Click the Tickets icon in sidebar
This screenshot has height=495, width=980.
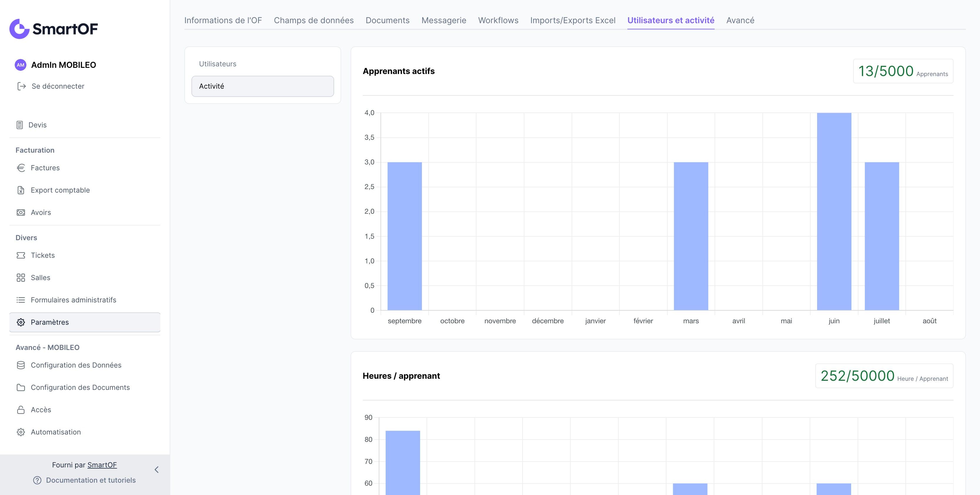(x=21, y=255)
